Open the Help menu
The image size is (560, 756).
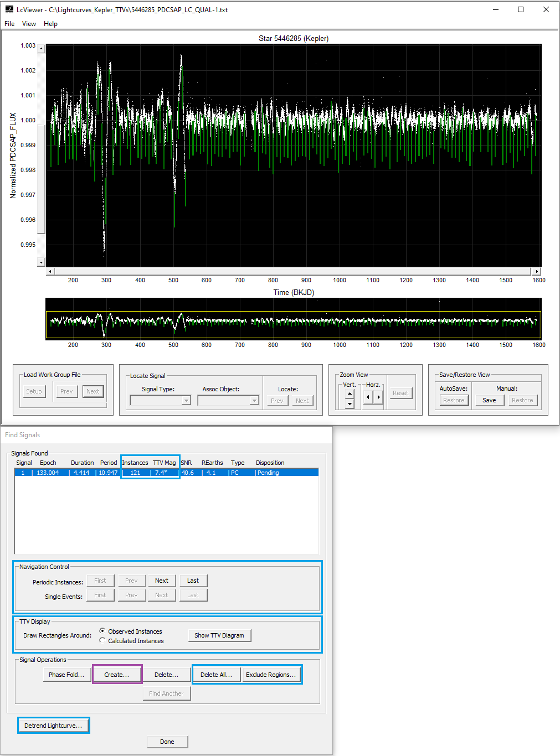(x=50, y=24)
